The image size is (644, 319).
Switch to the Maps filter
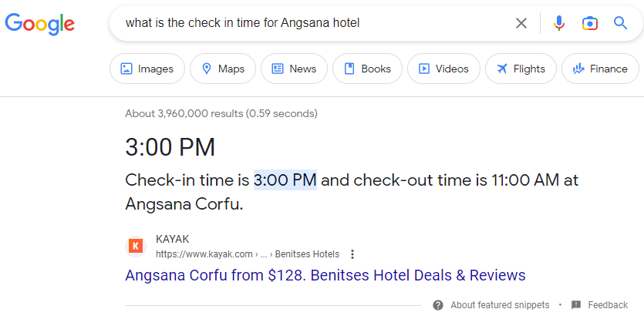click(x=222, y=69)
